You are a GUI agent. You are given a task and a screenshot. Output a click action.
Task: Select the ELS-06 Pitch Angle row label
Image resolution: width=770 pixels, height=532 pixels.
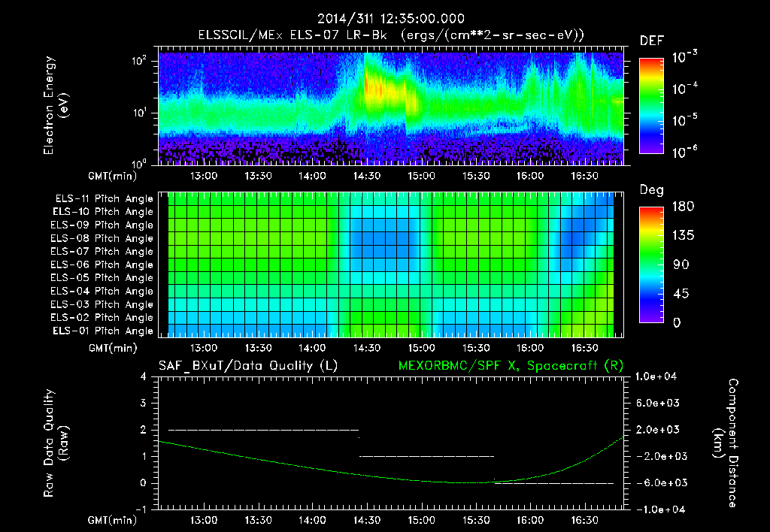pyautogui.click(x=102, y=264)
